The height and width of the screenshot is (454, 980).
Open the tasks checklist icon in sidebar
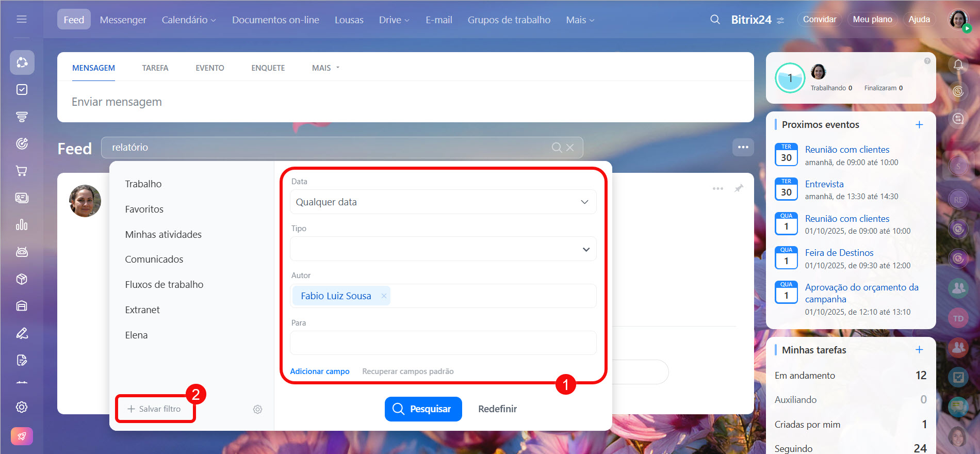22,90
